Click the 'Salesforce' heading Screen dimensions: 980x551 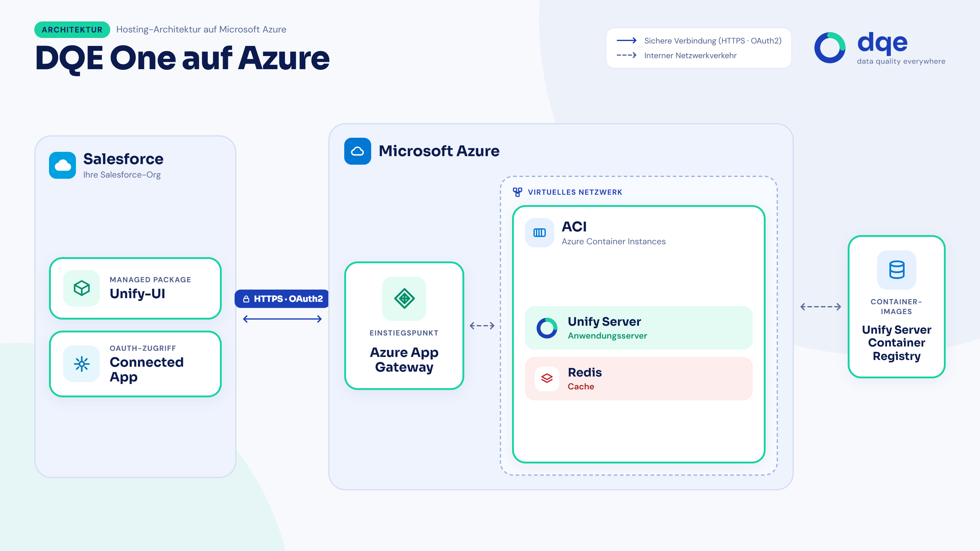point(123,159)
